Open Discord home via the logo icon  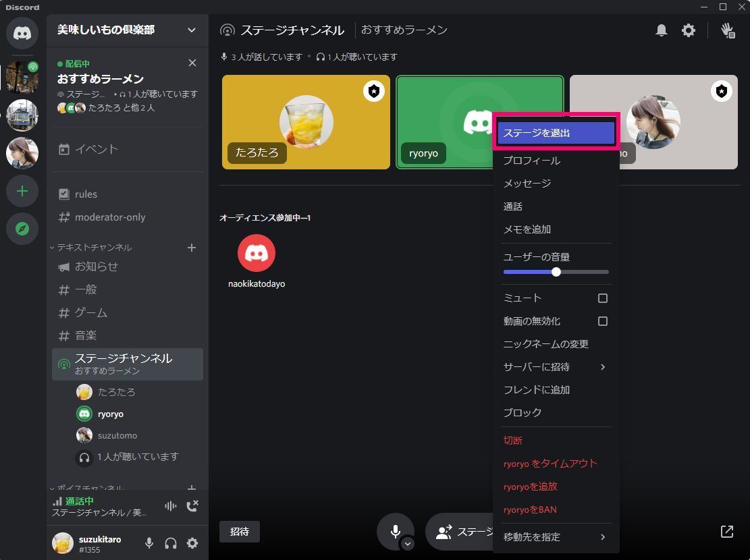(x=22, y=33)
